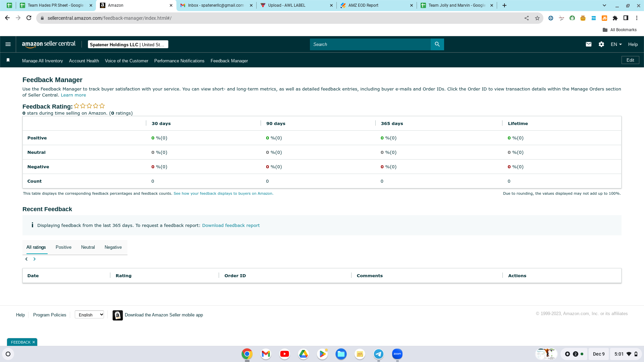The width and height of the screenshot is (644, 362).
Task: Open the messages envelope icon
Action: point(588,44)
